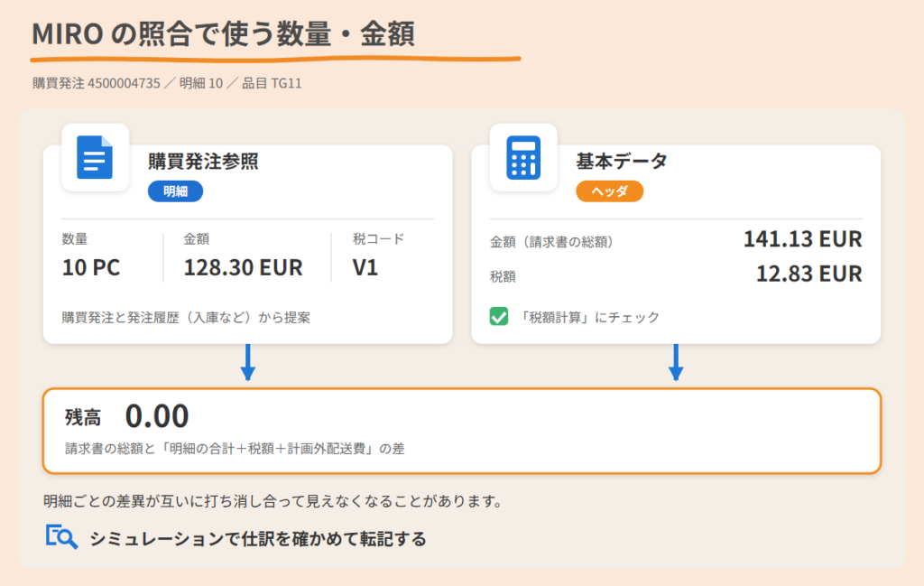The image size is (924, 586).
Task: Click the 税コード label
Action: [378, 238]
